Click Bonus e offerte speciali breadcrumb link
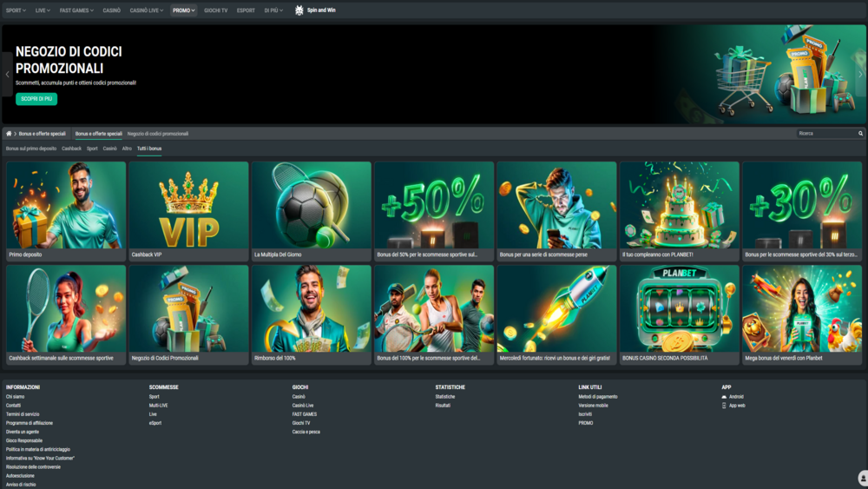The width and height of the screenshot is (868, 489). point(42,134)
